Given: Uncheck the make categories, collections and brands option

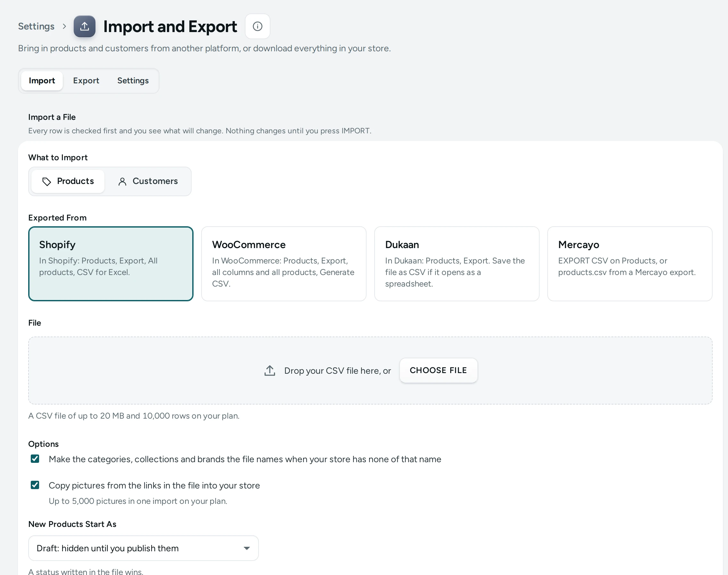Looking at the screenshot, I should 35,459.
